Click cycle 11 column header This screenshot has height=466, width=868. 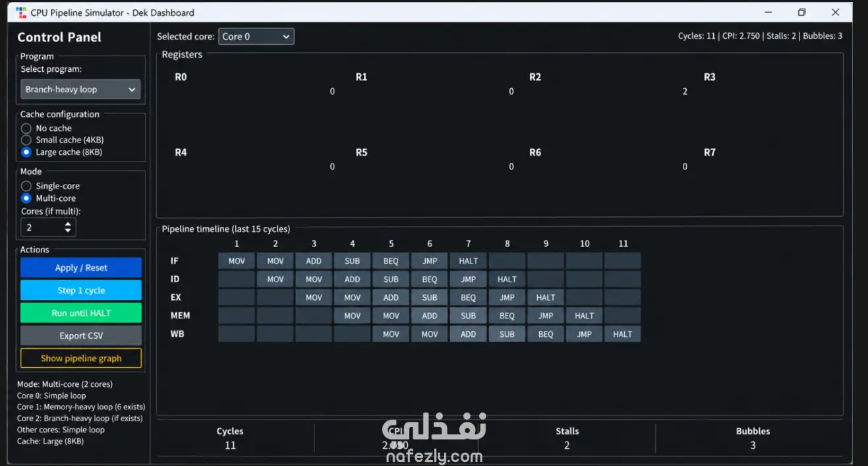tap(623, 244)
